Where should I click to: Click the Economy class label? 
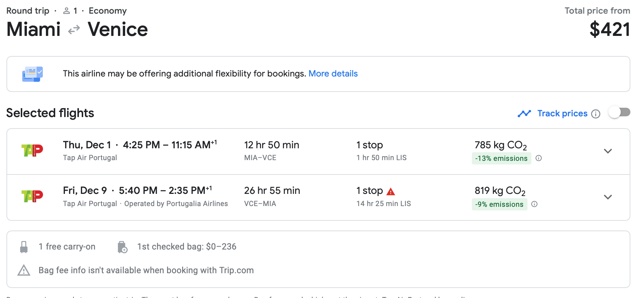pyautogui.click(x=108, y=11)
